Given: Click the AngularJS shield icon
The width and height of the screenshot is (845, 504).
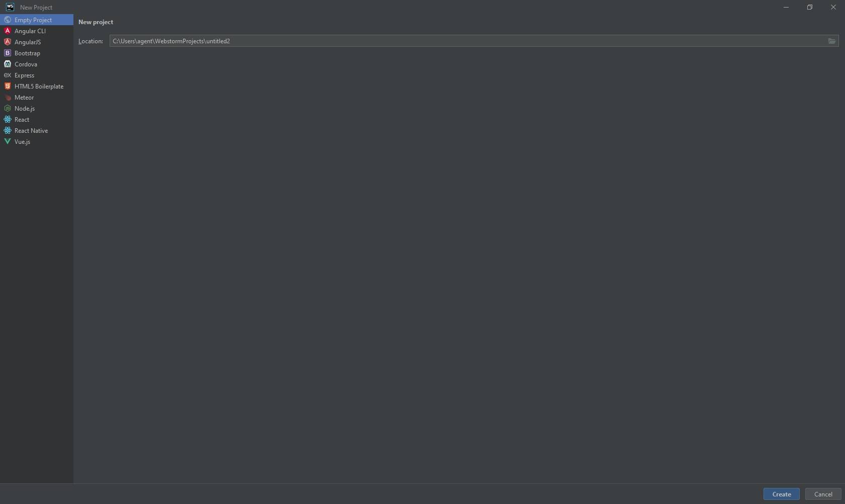Looking at the screenshot, I should pos(8,42).
